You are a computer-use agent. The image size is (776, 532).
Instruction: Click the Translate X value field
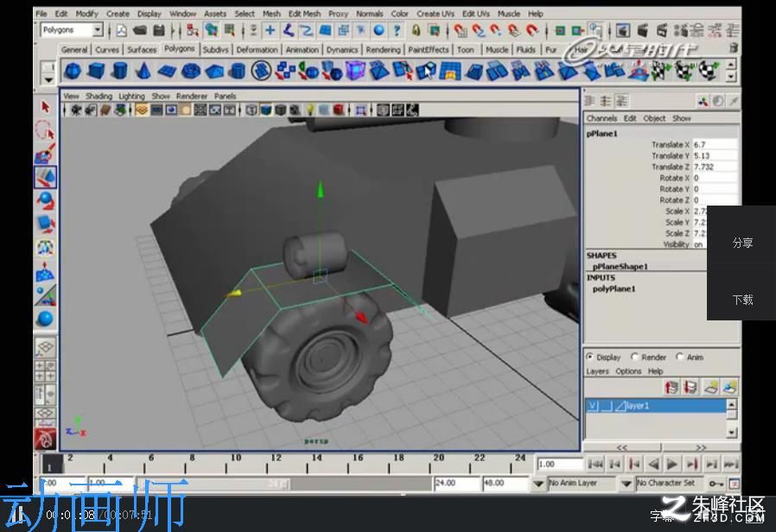pyautogui.click(x=715, y=144)
